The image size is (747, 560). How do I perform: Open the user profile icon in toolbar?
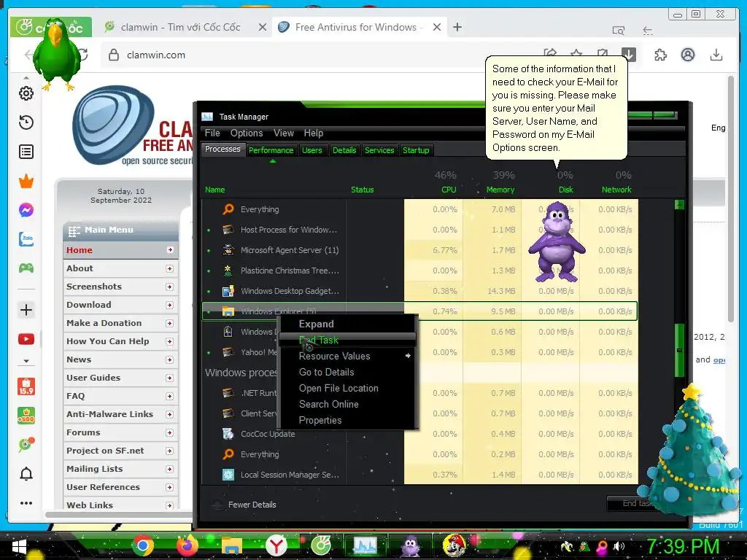[x=687, y=55]
